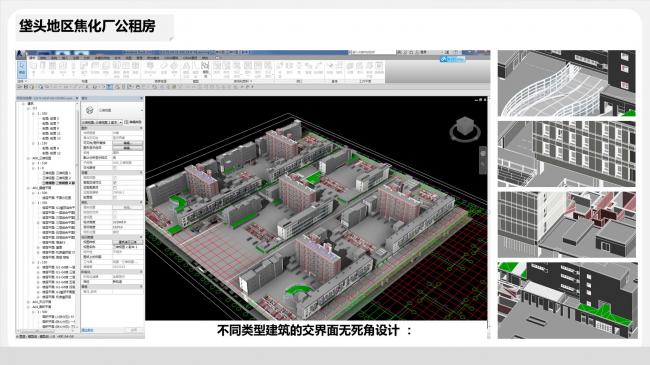Click the project browser vertical scrollbar
The image size is (650, 365).
click(78, 216)
